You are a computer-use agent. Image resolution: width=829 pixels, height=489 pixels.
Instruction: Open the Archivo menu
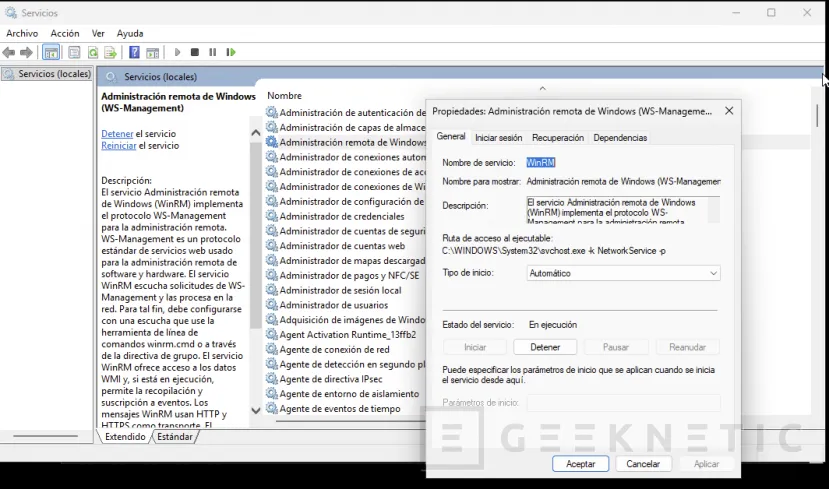coord(22,33)
